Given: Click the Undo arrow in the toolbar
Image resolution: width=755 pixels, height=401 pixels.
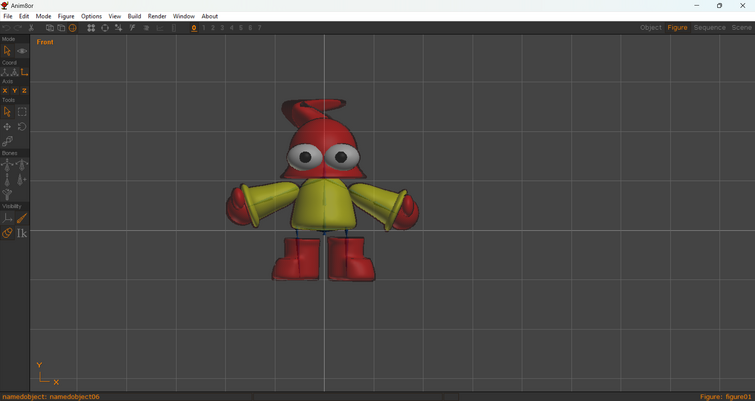Looking at the screenshot, I should [x=7, y=28].
